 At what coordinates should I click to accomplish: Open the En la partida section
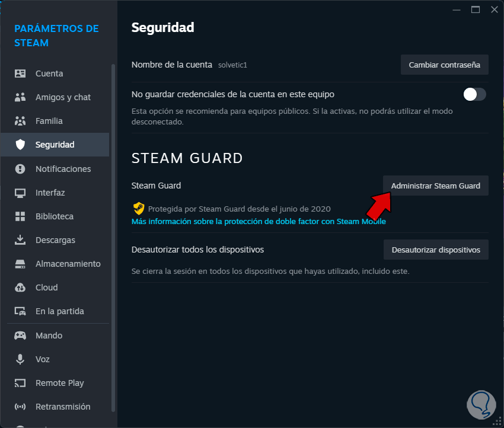(59, 311)
